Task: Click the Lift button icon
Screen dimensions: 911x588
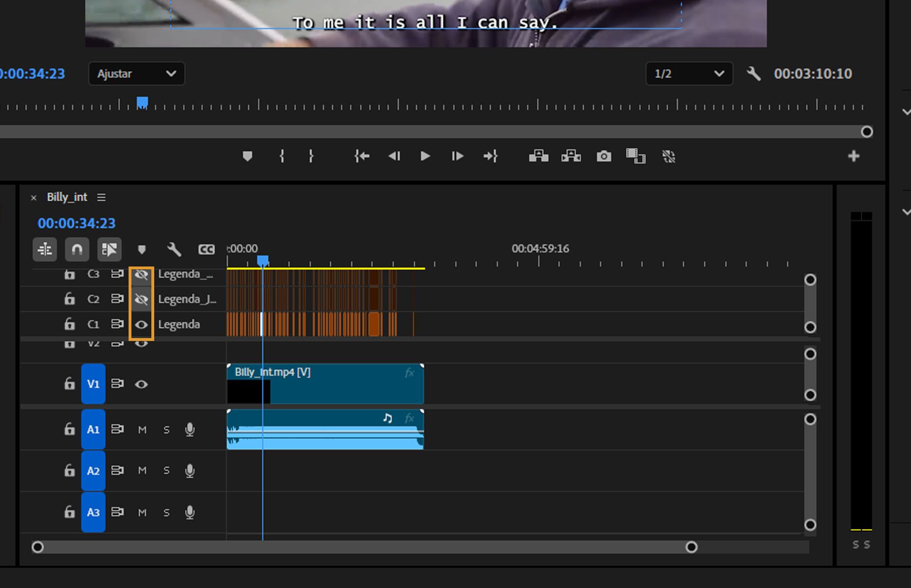Action: [539, 156]
